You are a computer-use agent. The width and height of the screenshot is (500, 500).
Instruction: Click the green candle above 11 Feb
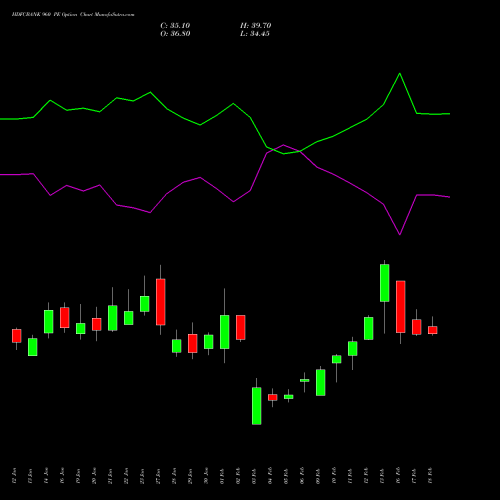point(353,348)
